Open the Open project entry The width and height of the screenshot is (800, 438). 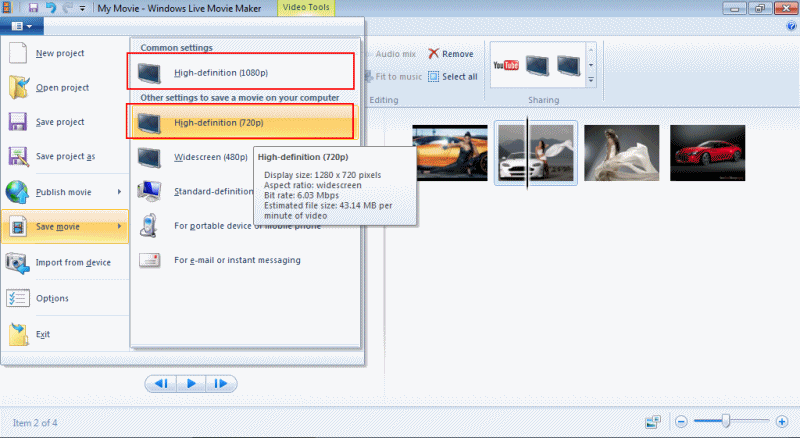point(65,87)
